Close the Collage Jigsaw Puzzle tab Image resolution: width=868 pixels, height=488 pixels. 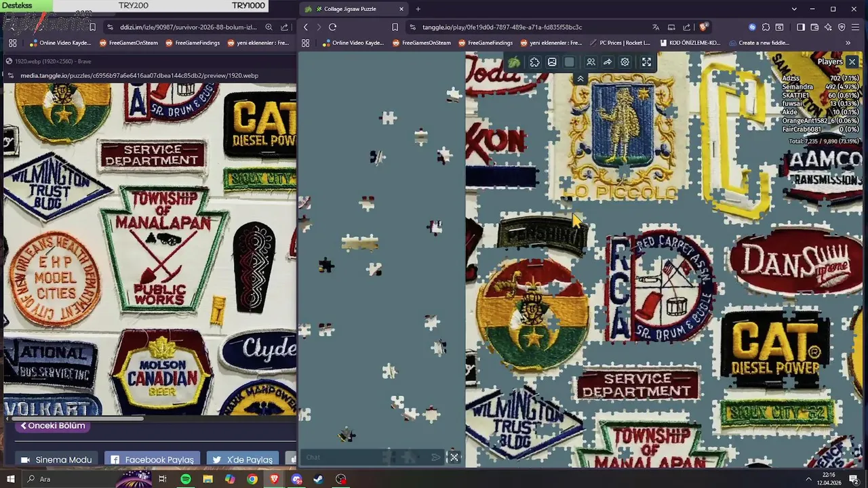[401, 9]
